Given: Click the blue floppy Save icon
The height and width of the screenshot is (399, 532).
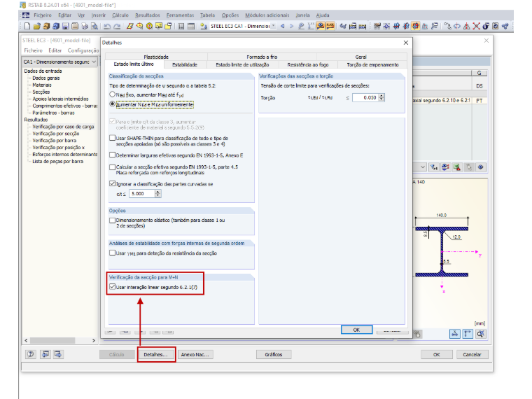Looking at the screenshot, I should tap(66, 26).
